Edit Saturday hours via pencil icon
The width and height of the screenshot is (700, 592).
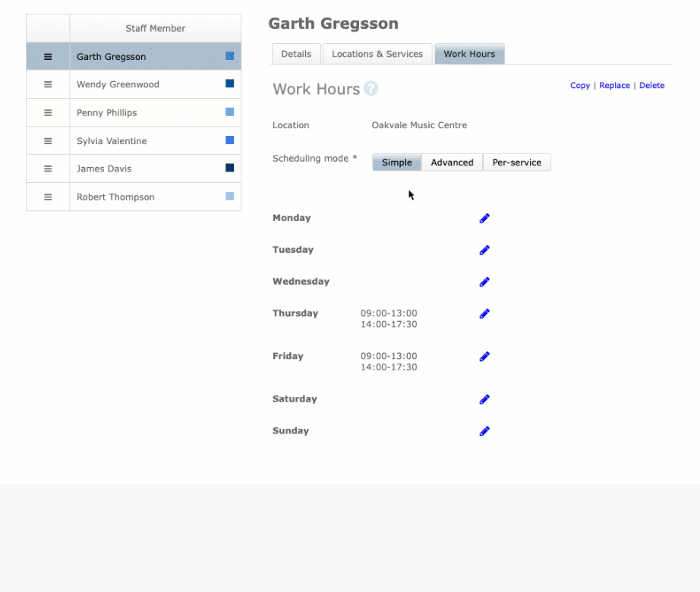[484, 400]
